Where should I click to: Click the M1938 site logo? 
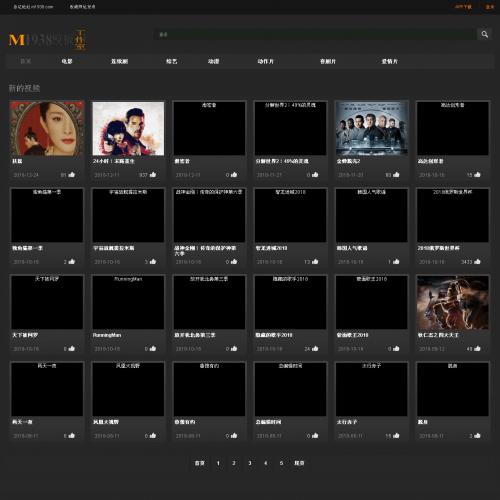pos(47,40)
